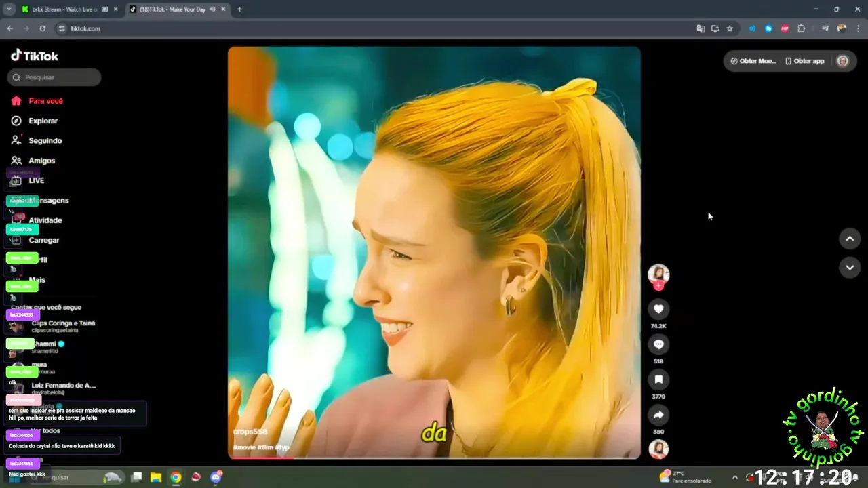This screenshot has width=868, height=488.
Task: Open File Explorer from taskbar
Action: [155, 477]
